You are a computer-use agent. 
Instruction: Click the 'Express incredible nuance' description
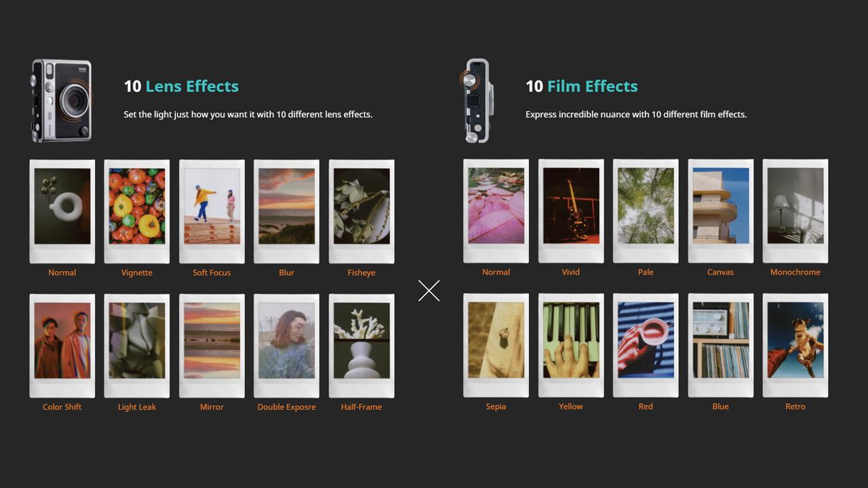636,115
